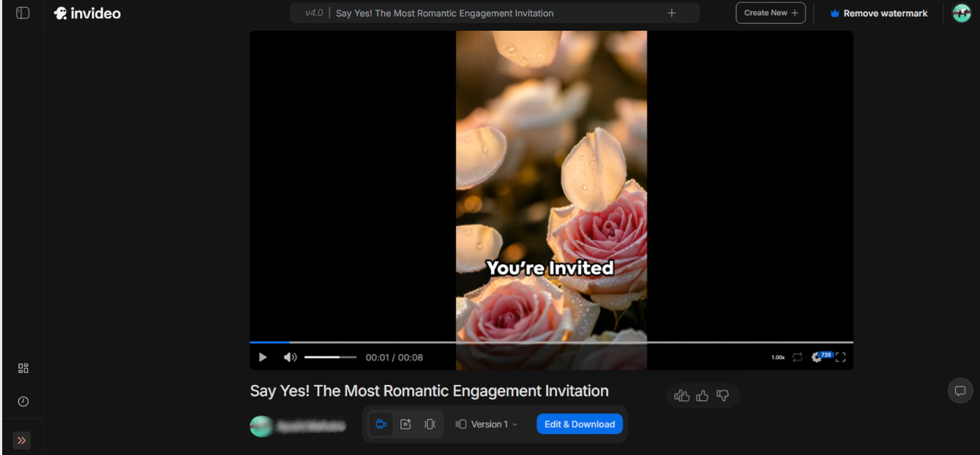This screenshot has width=980, height=455.
Task: Open video quality settings gear
Action: pos(815,357)
